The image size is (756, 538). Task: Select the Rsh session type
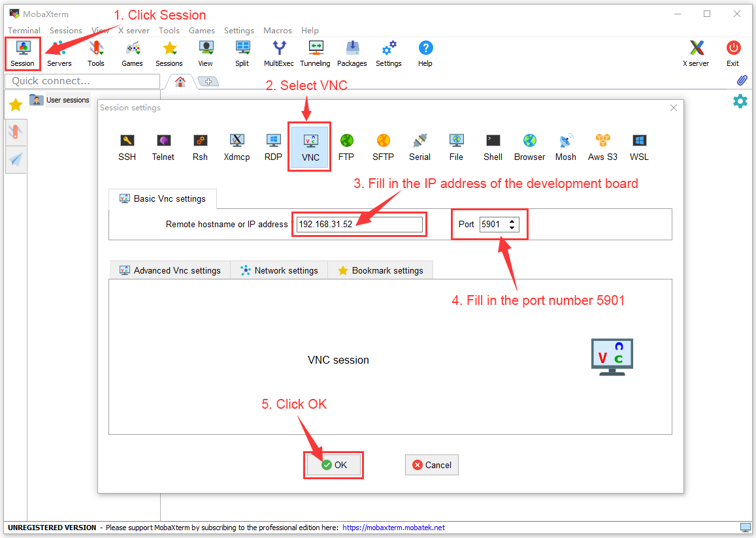(x=200, y=148)
